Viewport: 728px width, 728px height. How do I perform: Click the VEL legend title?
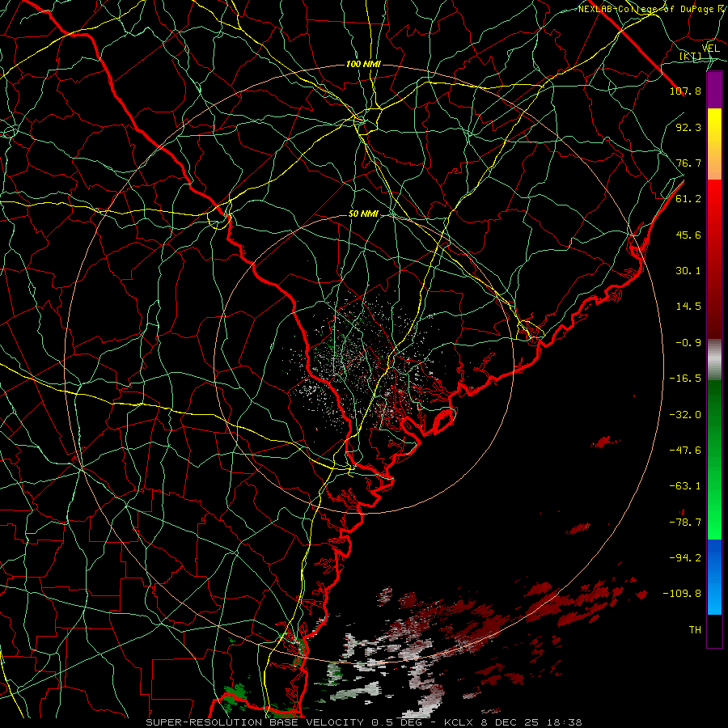pyautogui.click(x=710, y=49)
